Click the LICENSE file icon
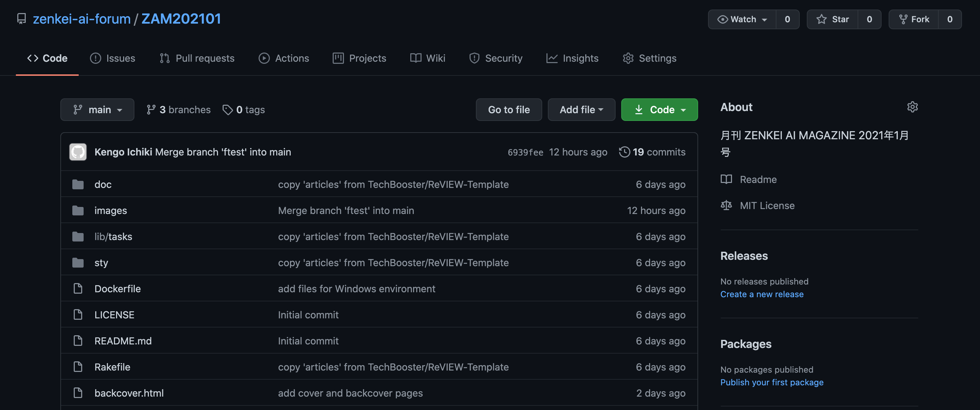Viewport: 980px width, 410px height. 78,314
